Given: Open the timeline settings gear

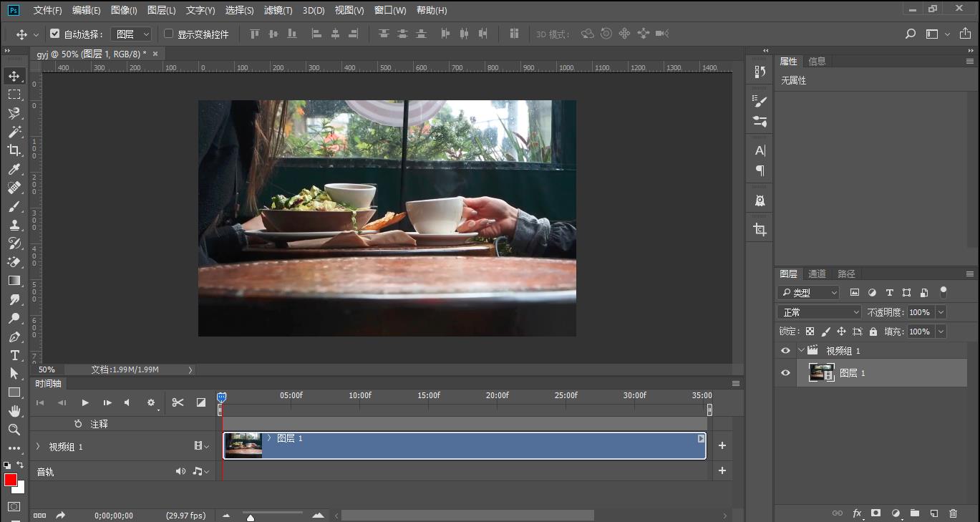Looking at the screenshot, I should point(151,402).
